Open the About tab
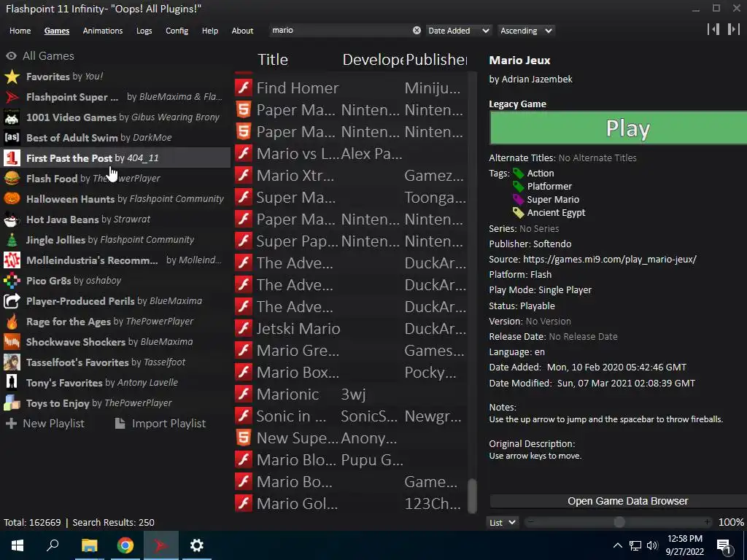 tap(242, 31)
